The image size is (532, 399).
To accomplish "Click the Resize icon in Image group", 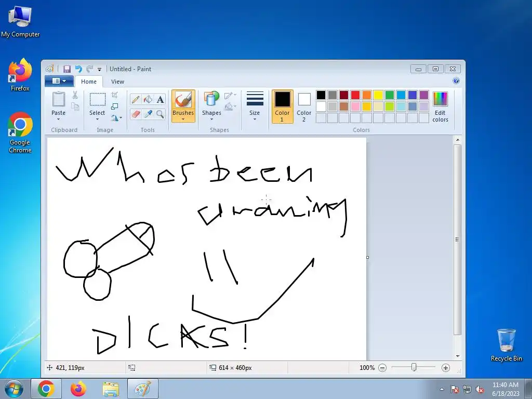I will pos(115,107).
